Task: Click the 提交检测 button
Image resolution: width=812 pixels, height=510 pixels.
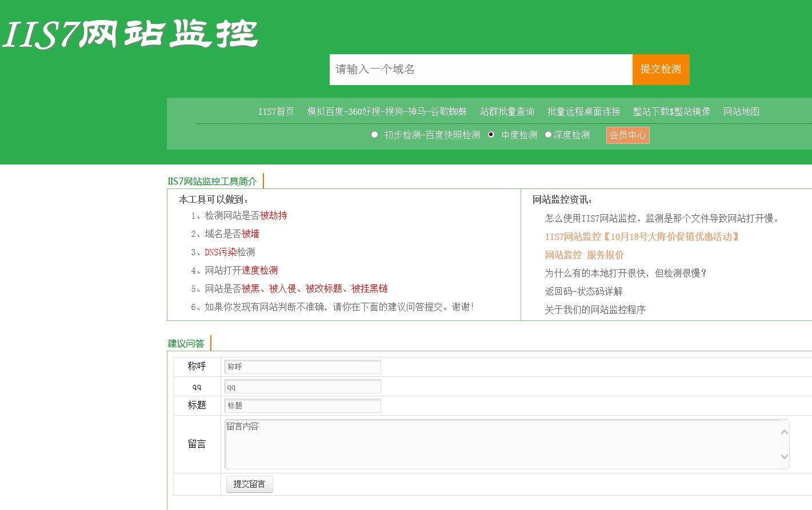Action: [x=661, y=70]
